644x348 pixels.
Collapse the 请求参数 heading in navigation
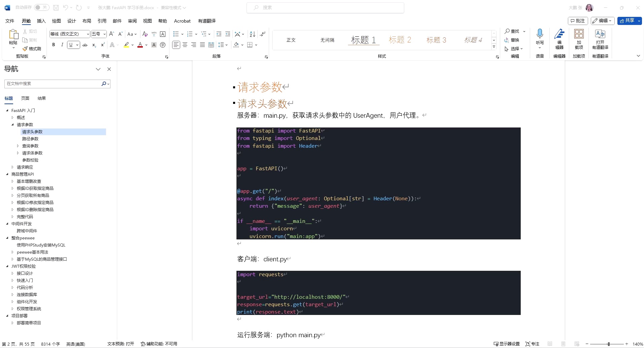pyautogui.click(x=13, y=124)
